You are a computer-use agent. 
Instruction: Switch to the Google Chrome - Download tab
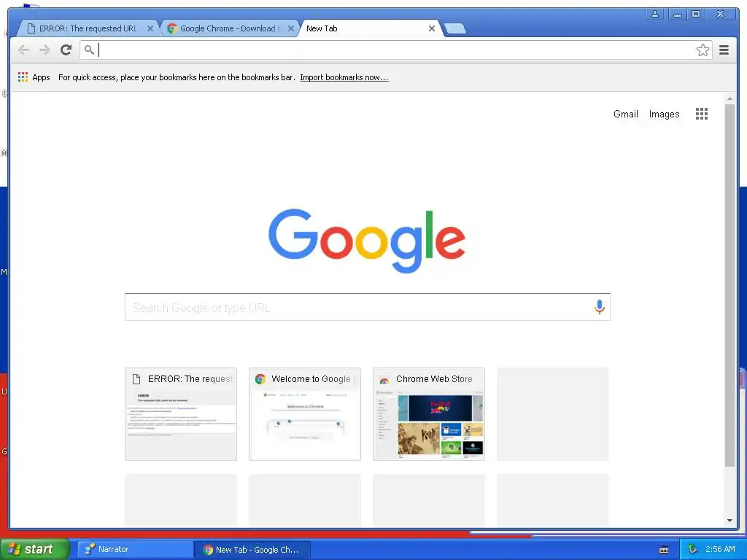[x=230, y=28]
